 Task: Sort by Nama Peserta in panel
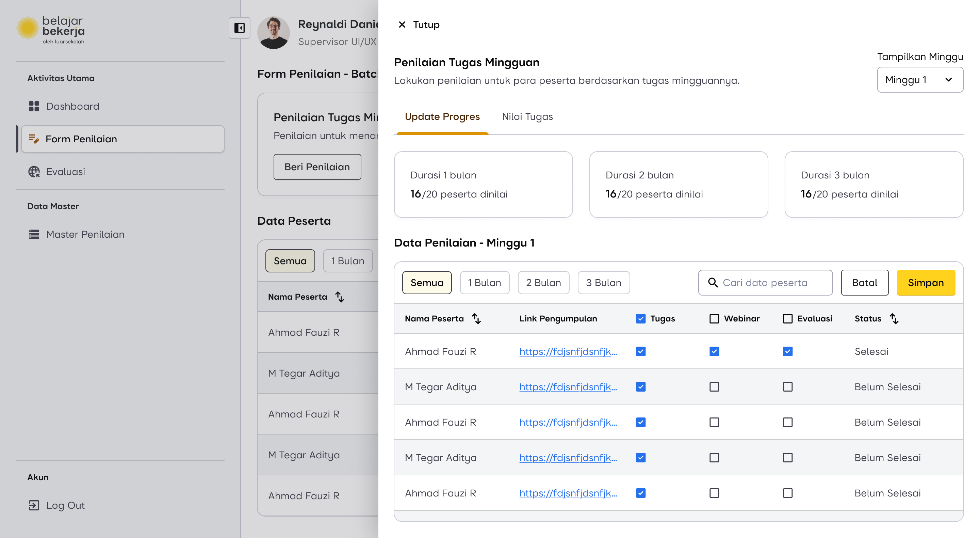tap(476, 319)
